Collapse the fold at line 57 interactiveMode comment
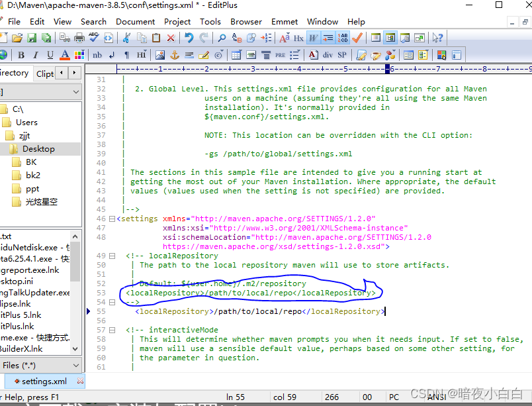This screenshot has height=406, width=532. coord(112,330)
